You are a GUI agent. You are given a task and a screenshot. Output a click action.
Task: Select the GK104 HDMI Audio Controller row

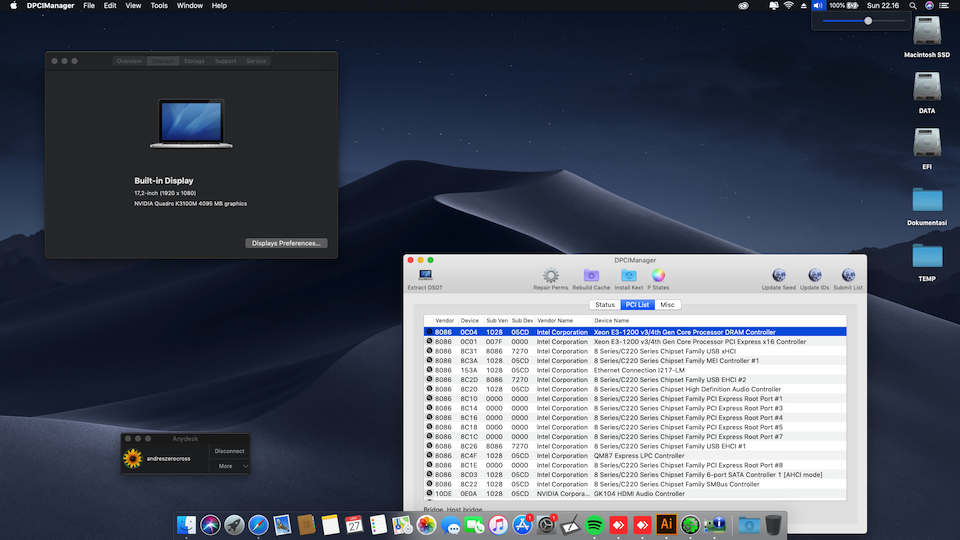tap(635, 493)
